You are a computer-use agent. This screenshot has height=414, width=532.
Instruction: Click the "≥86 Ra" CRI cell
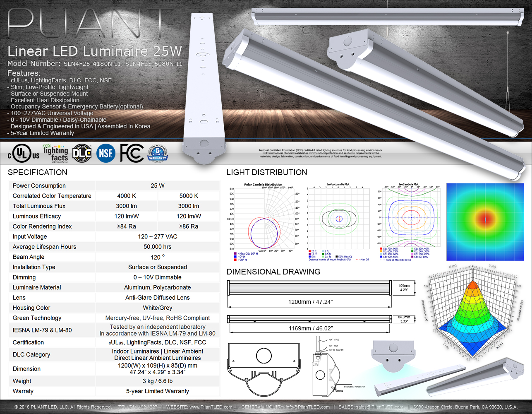[189, 226]
